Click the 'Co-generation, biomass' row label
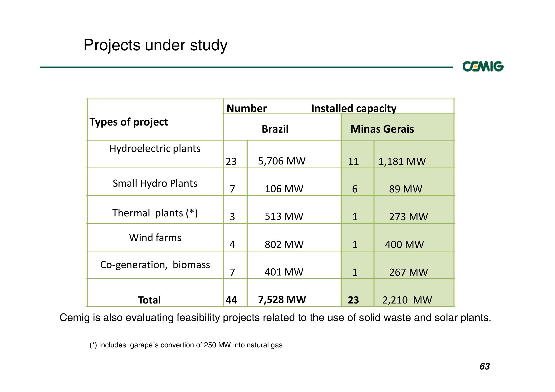The width and height of the screenshot is (555, 392). click(x=155, y=265)
